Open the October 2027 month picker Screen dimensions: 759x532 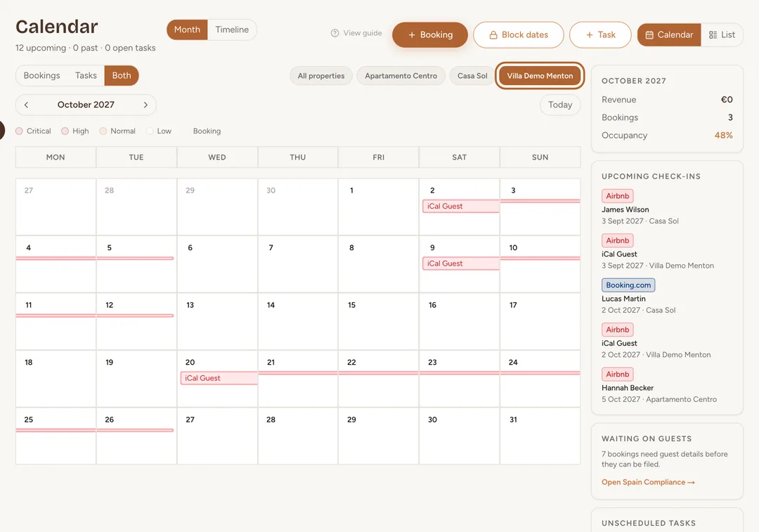click(x=86, y=105)
